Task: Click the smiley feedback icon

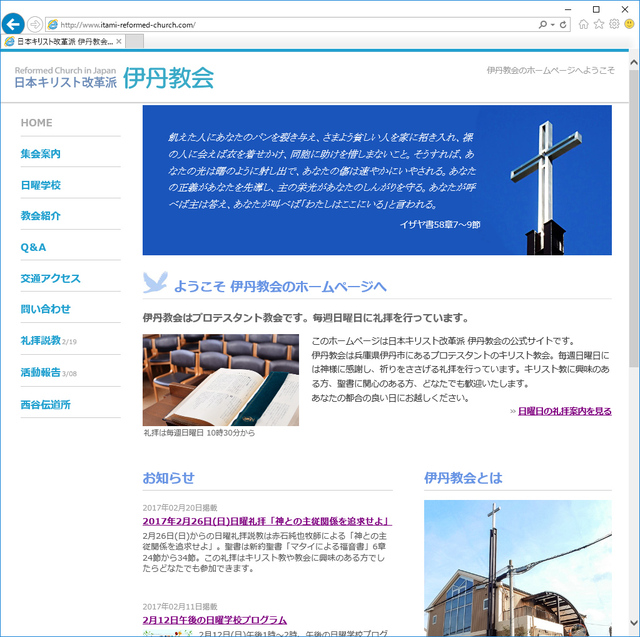Action: pos(629,24)
